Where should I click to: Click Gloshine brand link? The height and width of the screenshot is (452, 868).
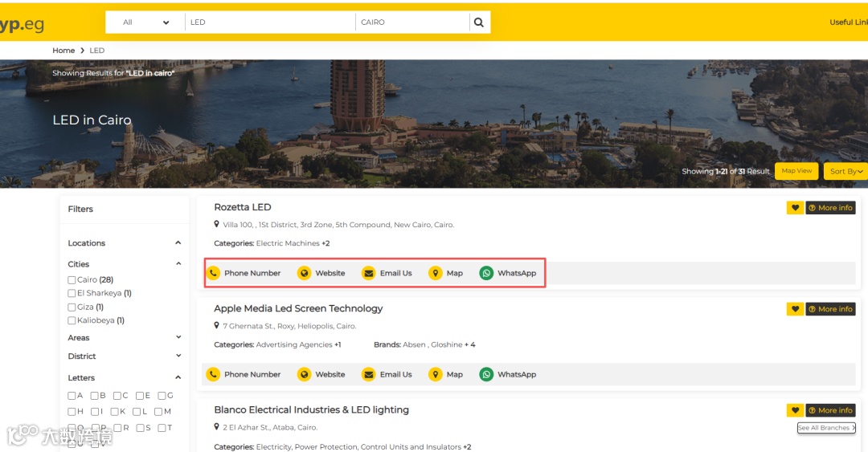point(447,344)
